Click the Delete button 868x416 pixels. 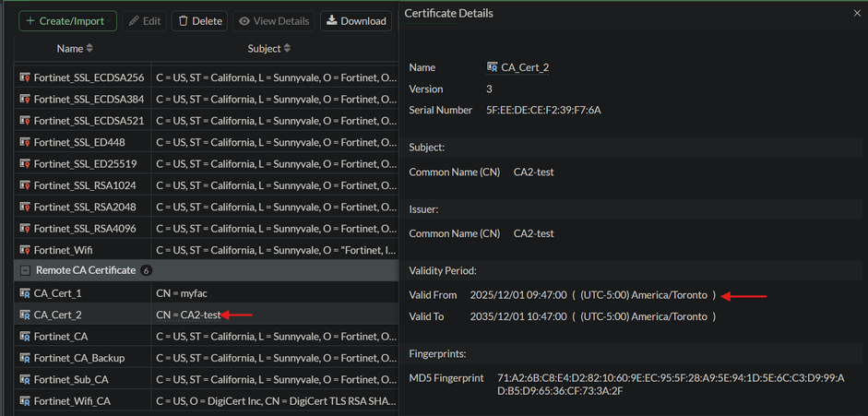[x=200, y=20]
